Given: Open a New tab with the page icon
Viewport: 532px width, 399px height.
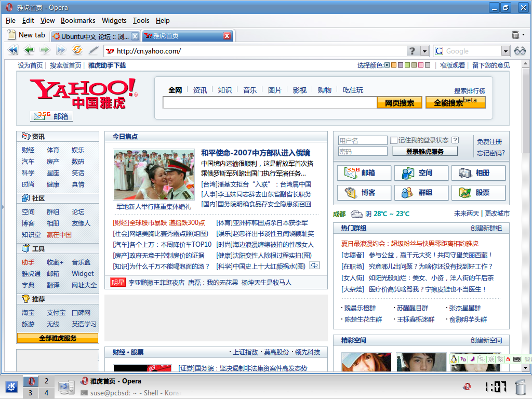Looking at the screenshot, I should [26, 35].
